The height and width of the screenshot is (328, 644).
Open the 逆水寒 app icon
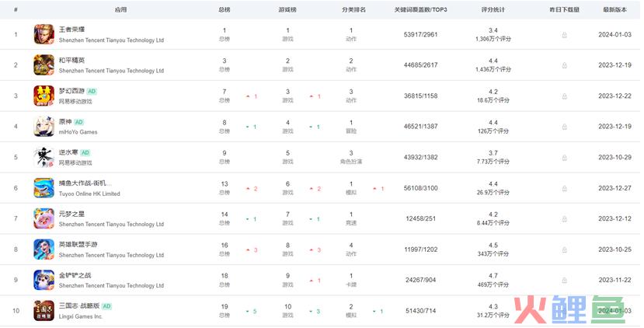(44, 157)
